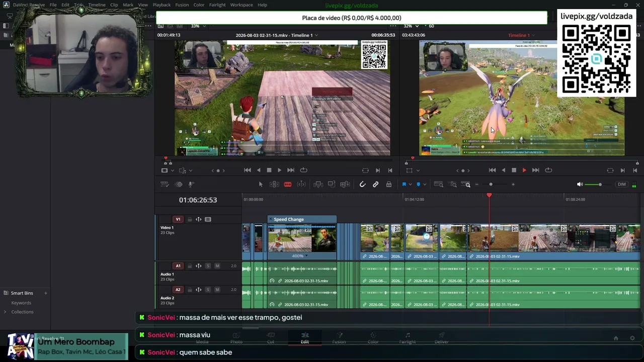Play the timeline viewer with red play button
The image size is (644, 362).
524,170
